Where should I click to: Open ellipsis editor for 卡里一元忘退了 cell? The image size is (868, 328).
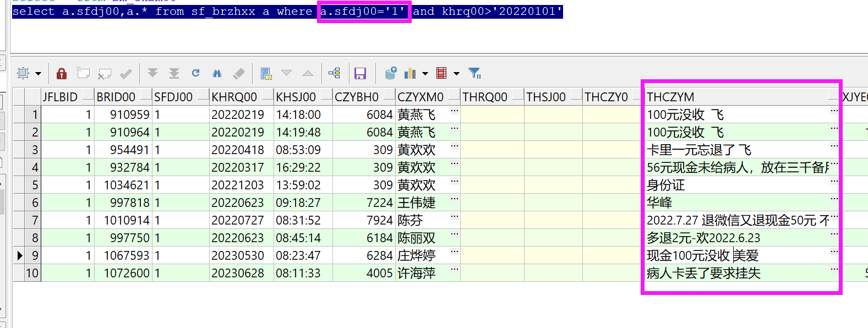pos(834,146)
